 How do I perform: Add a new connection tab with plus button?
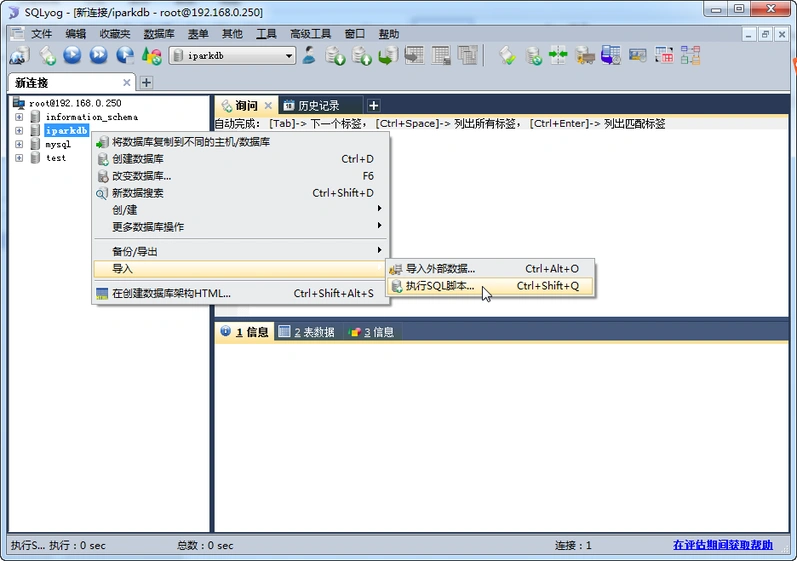coord(146,82)
